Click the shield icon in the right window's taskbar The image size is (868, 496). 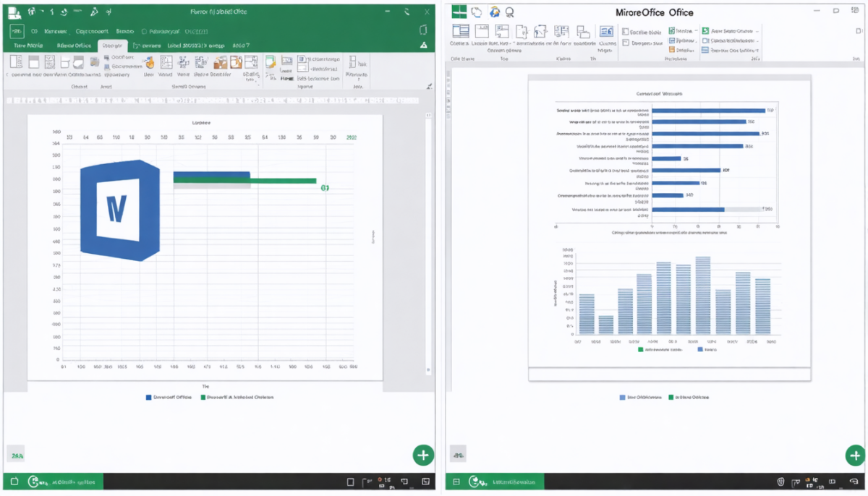coord(780,482)
